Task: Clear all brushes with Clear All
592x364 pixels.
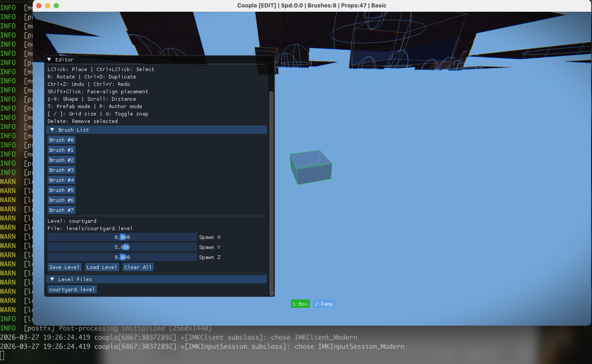Action: (138, 267)
